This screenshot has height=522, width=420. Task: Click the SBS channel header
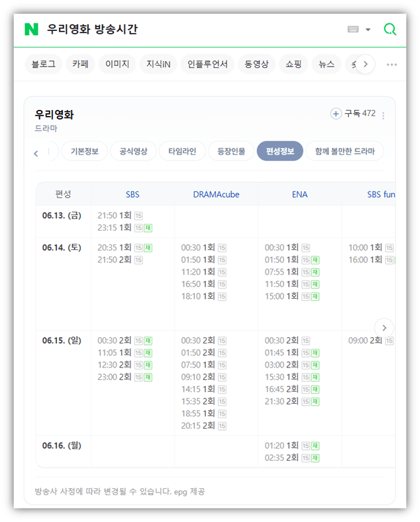tap(132, 194)
